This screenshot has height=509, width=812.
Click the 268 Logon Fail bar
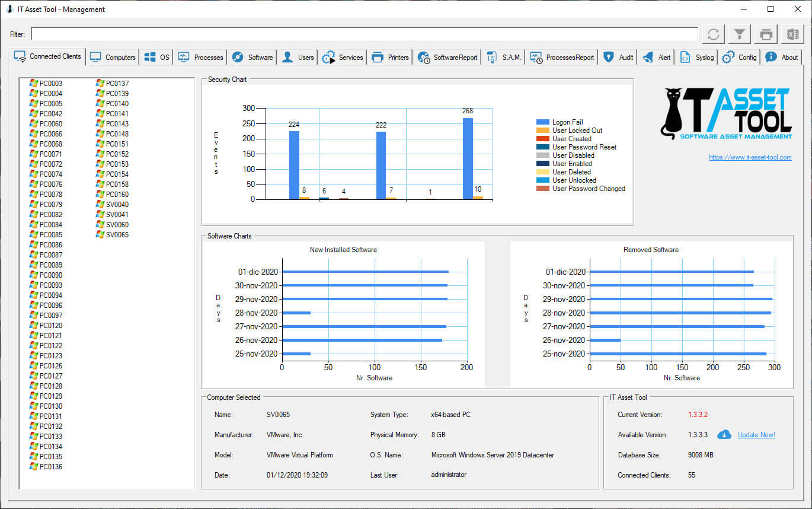click(x=468, y=158)
